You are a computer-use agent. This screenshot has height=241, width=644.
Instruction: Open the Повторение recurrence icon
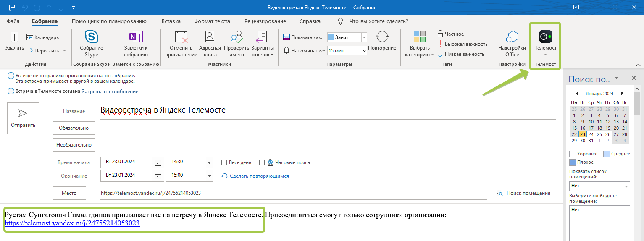pyautogui.click(x=382, y=37)
